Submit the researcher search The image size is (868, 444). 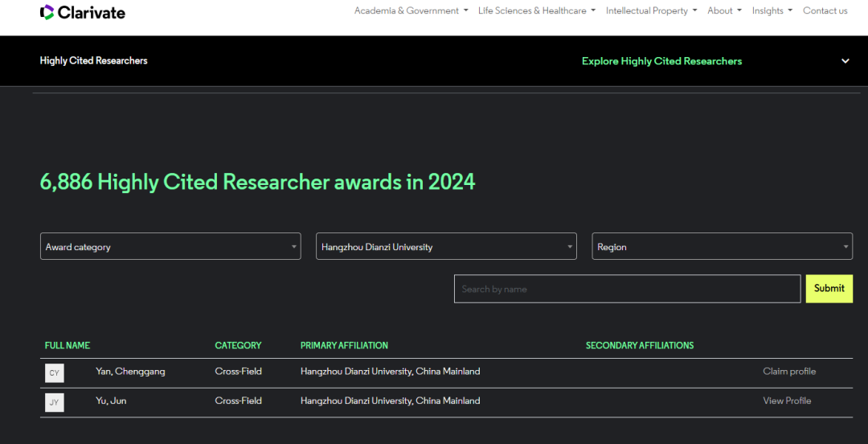pyautogui.click(x=829, y=289)
